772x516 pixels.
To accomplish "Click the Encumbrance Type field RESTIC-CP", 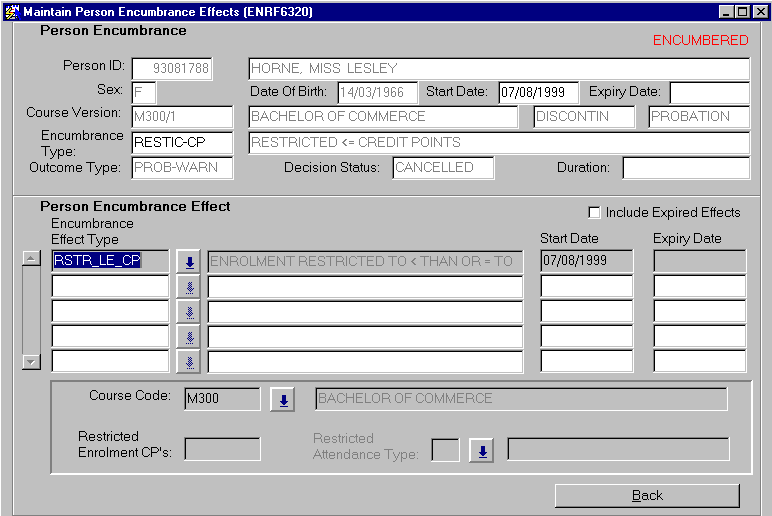I will point(182,143).
